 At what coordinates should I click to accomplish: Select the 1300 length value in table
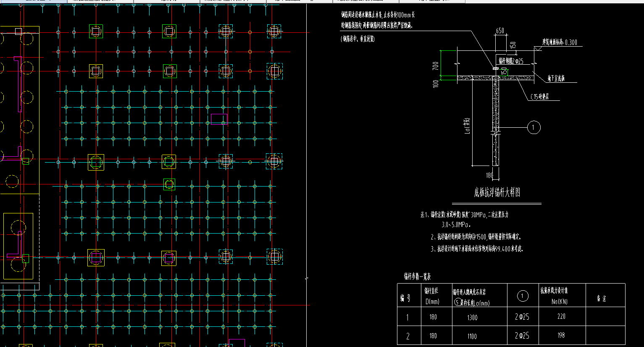pyautogui.click(x=472, y=318)
